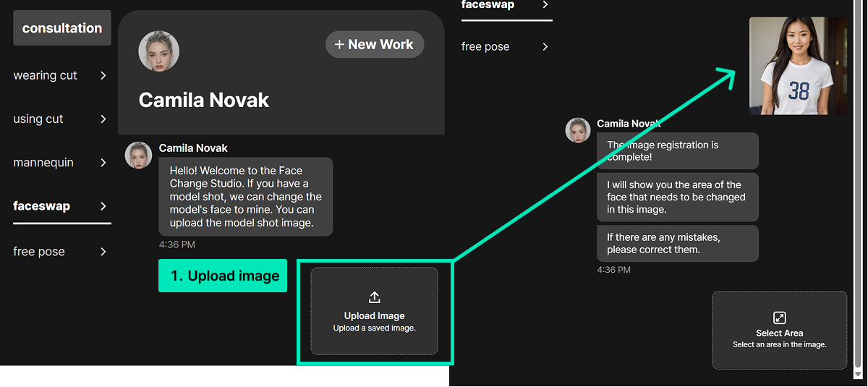Viewport: 868px width, 387px height.
Task: Open the uploaded model photo thumbnail
Action: (799, 66)
